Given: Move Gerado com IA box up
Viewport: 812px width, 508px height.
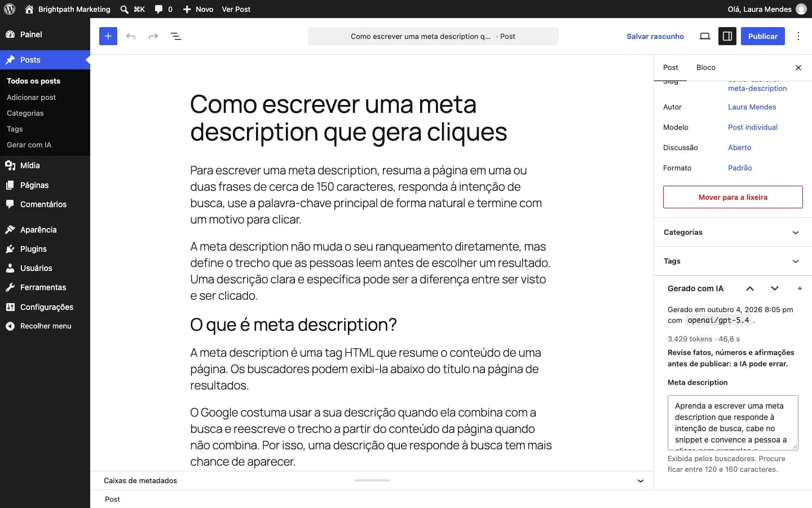Looking at the screenshot, I should (x=750, y=288).
